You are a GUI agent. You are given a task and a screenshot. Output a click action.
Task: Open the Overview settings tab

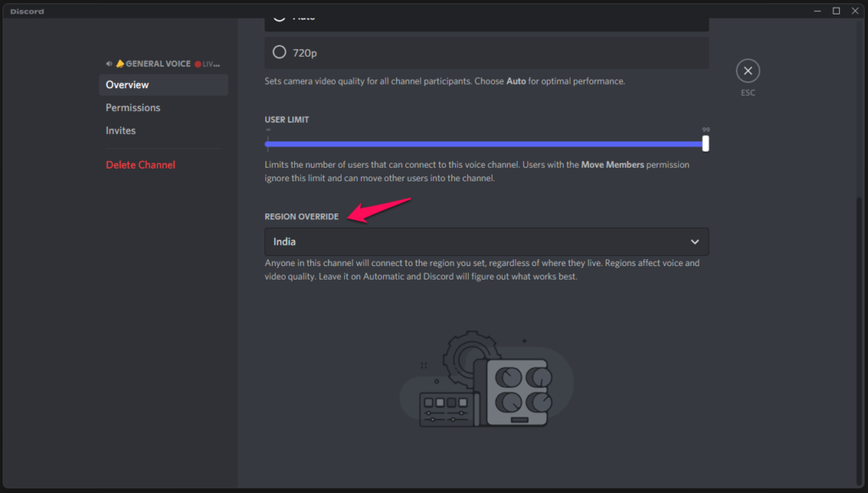pos(127,85)
